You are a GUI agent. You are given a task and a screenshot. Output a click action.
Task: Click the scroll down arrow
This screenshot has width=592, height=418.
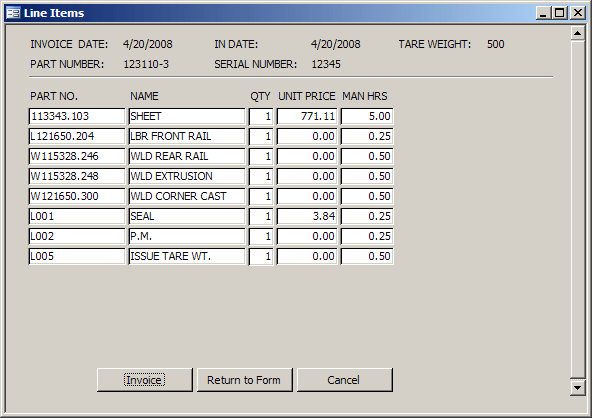pos(577,388)
